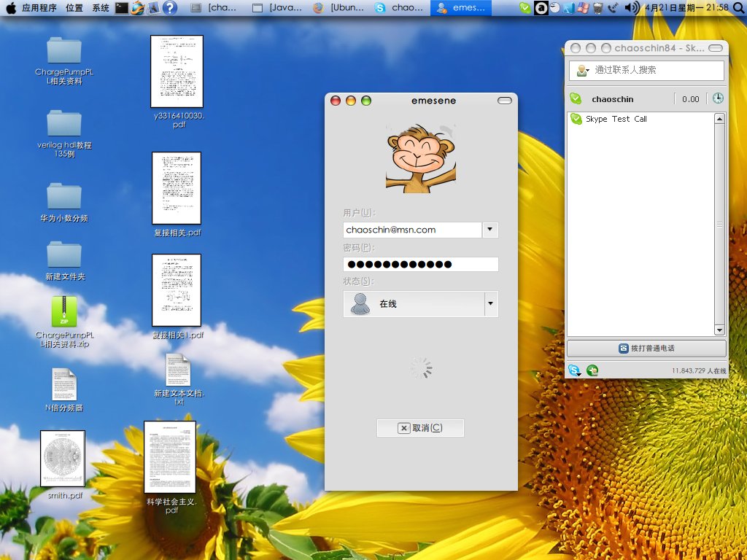Screen dimensions: 747x560
Task: Click the phone plug tray icon
Action: [614, 7]
